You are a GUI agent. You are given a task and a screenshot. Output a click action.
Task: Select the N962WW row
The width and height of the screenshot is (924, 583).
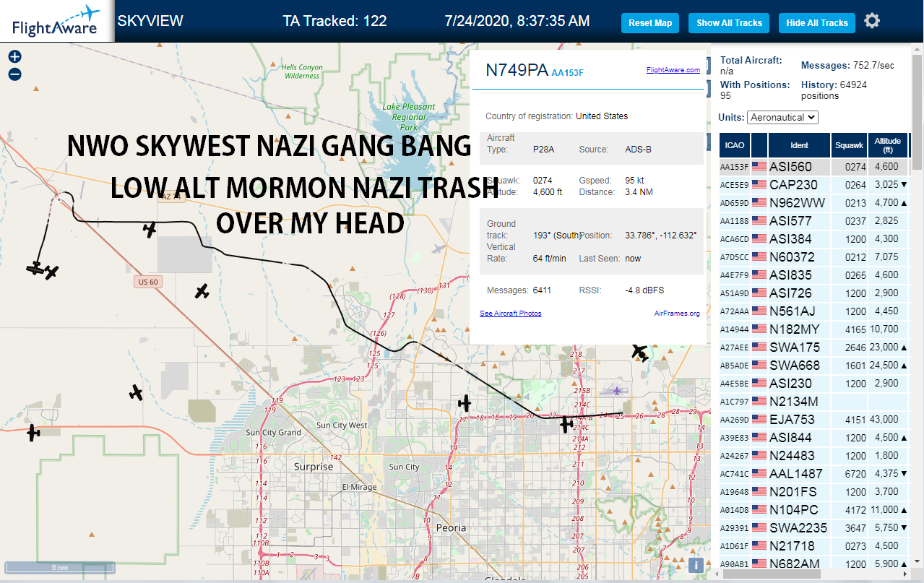pos(814,203)
